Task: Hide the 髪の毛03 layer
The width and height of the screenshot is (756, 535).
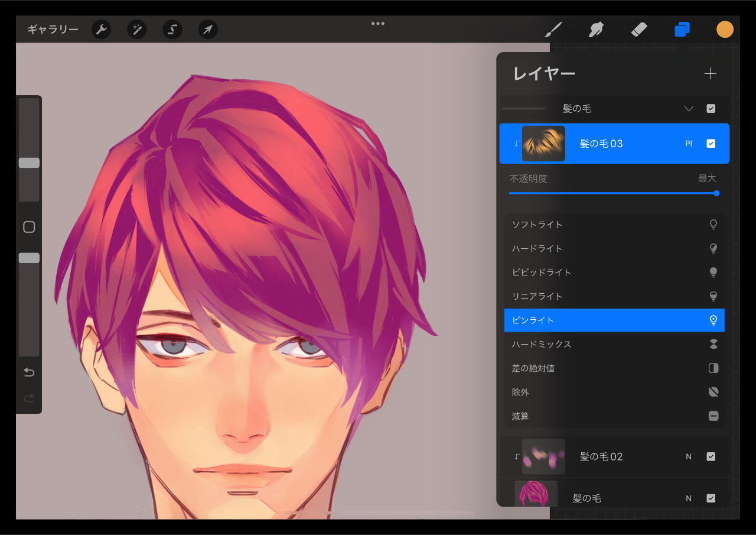Action: coord(711,144)
